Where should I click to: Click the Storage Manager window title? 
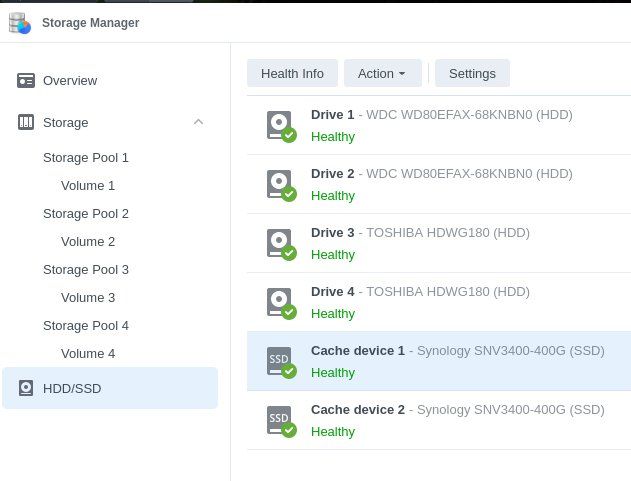click(91, 23)
